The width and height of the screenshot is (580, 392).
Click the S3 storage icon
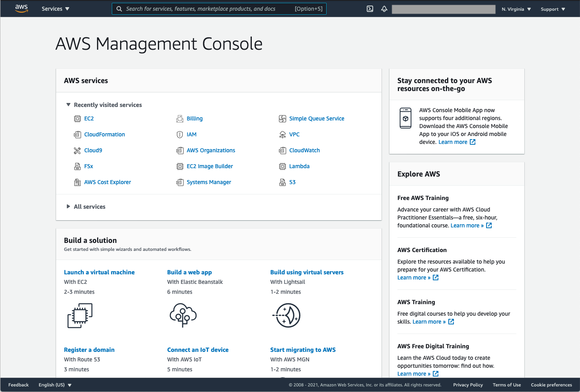[282, 182]
